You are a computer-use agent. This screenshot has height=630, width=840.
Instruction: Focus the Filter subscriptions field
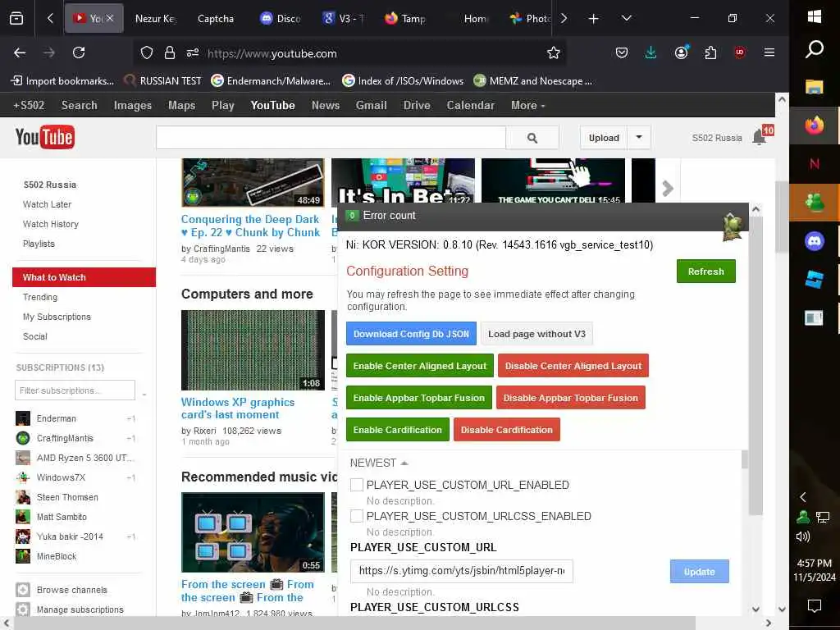click(75, 390)
